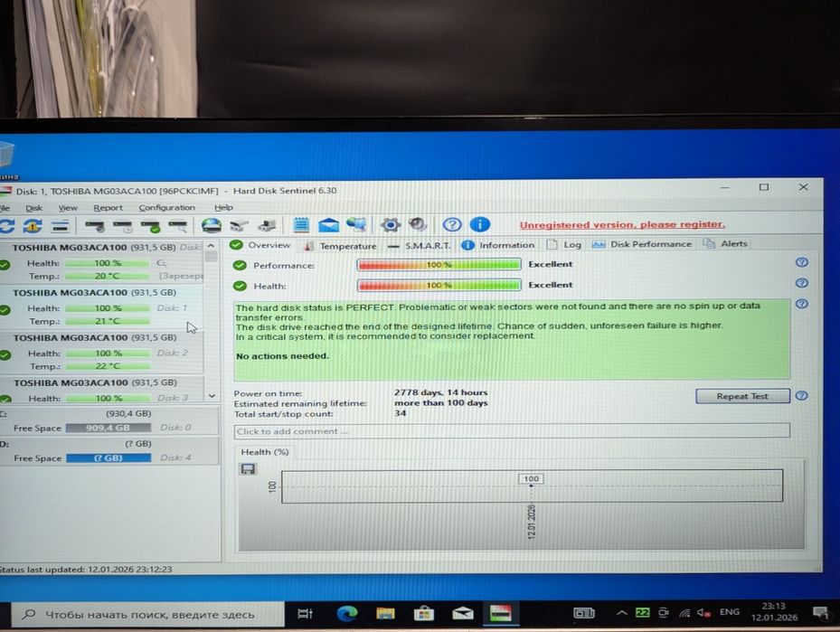Screen dimensions: 840x632
Task: Select TOSHIBA MG03ACA100 Disk: 3 entry
Action: tap(102, 389)
